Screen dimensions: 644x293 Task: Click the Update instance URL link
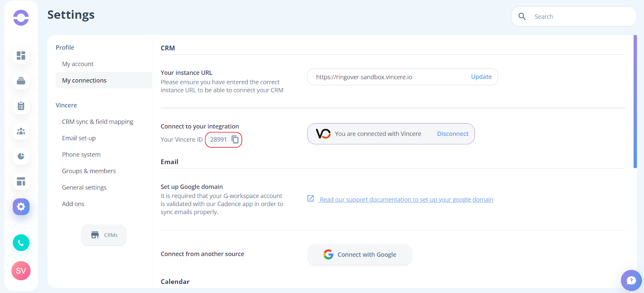[481, 77]
